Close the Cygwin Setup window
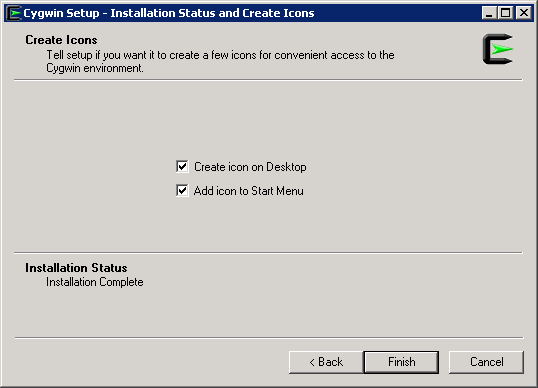Screen dimensions: 538x388 click(x=524, y=13)
